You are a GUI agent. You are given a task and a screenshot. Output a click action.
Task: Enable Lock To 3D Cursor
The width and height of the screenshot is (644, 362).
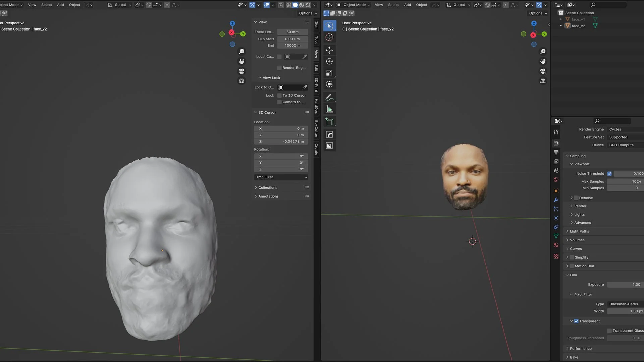click(279, 96)
